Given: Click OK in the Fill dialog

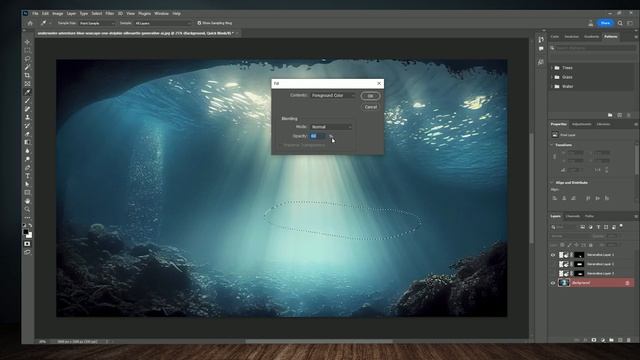Looking at the screenshot, I should [x=370, y=96].
